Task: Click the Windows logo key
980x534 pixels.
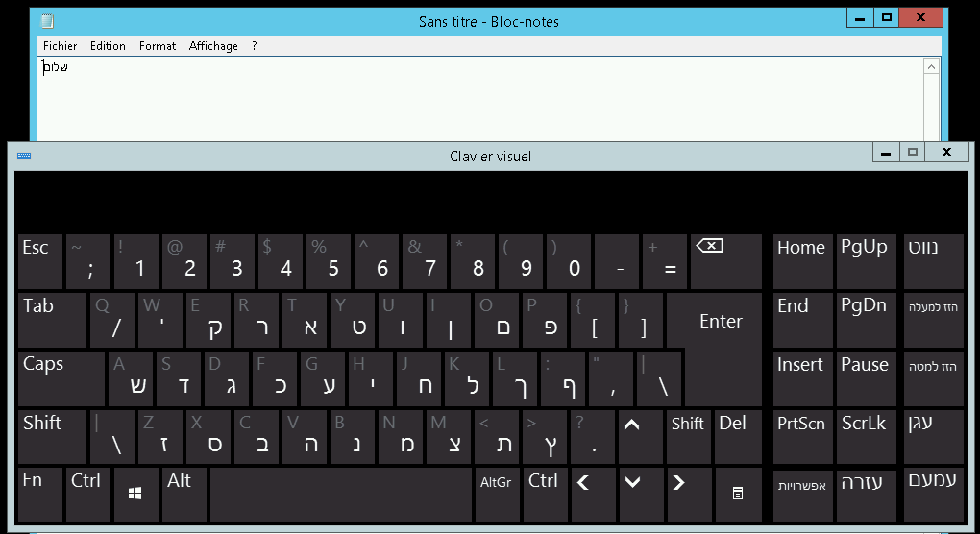Action: pos(135,494)
